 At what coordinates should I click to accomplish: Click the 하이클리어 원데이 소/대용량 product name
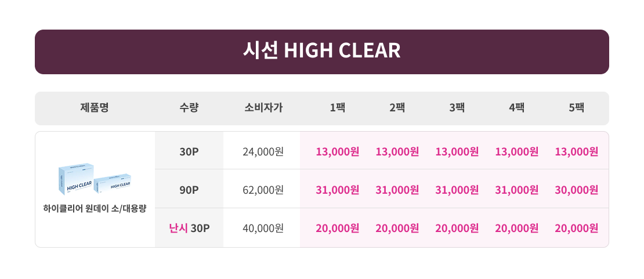[x=95, y=208]
